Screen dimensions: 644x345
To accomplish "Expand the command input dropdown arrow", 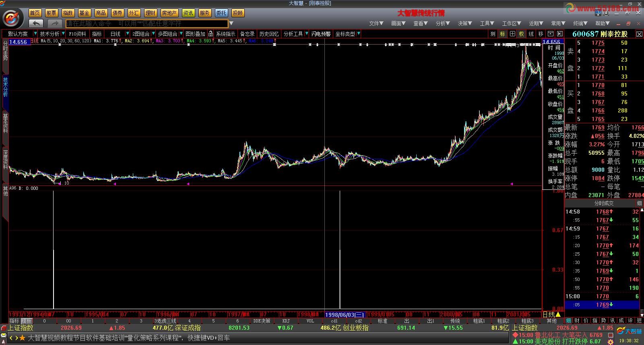I will click(x=231, y=23).
